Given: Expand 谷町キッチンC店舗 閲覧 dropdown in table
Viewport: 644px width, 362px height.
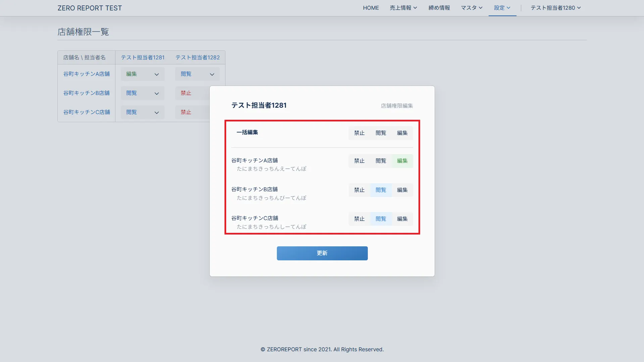Looking at the screenshot, I should pos(142,112).
